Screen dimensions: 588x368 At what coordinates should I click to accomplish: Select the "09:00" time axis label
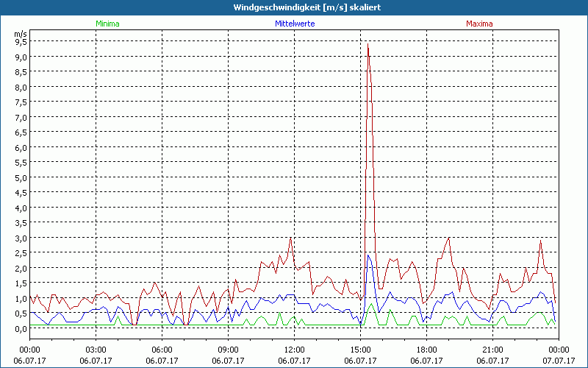[x=229, y=350]
